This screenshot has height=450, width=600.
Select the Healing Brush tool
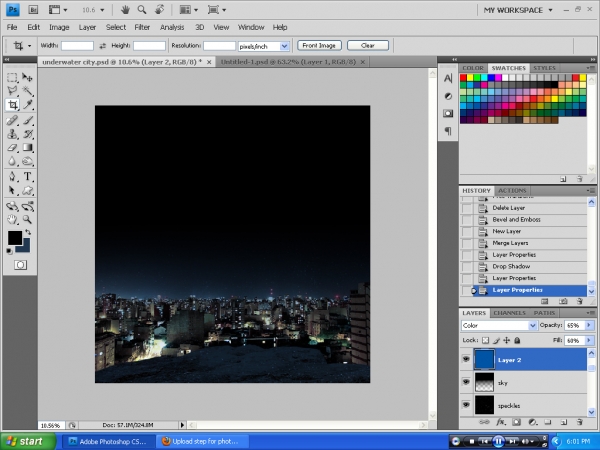tap(12, 121)
